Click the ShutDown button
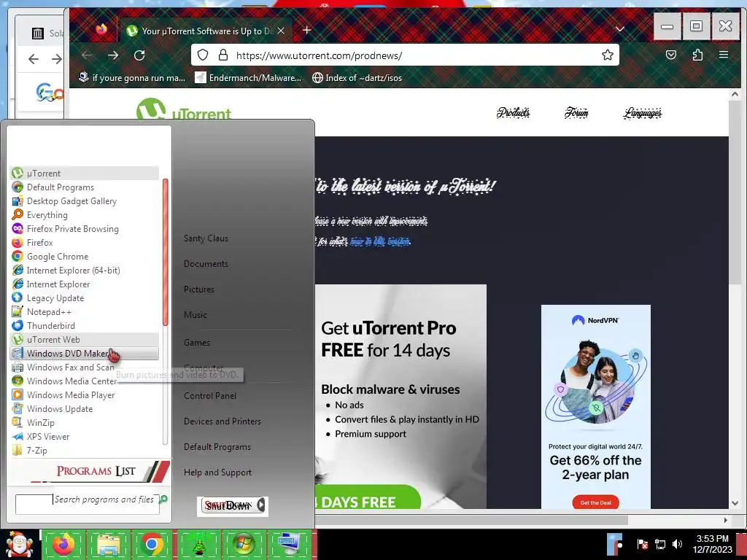This screenshot has width=747, height=560. coord(228,505)
